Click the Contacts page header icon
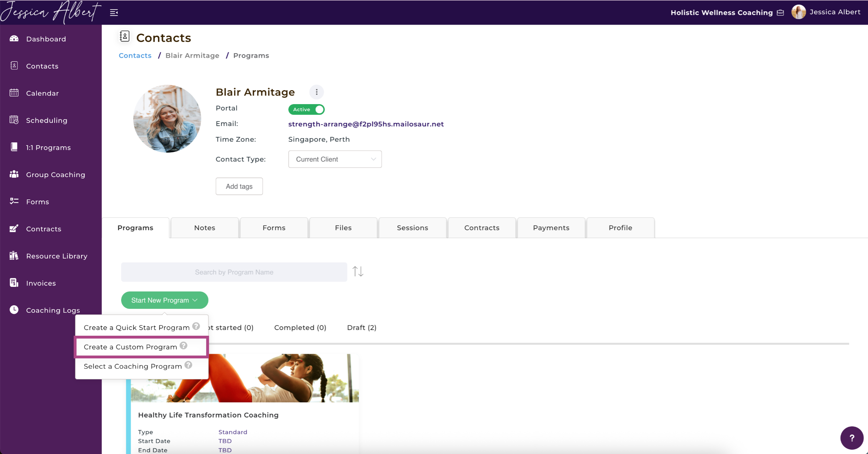Image resolution: width=868 pixels, height=454 pixels. (124, 36)
